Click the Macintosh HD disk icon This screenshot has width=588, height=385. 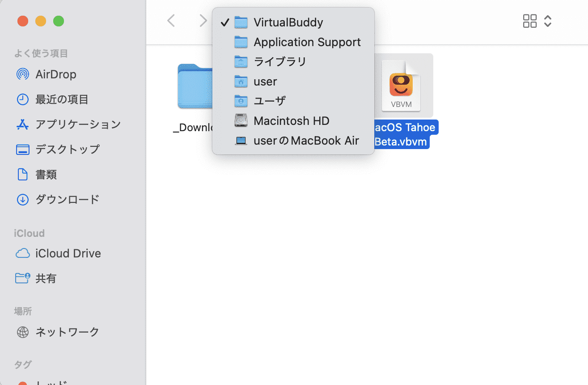241,121
